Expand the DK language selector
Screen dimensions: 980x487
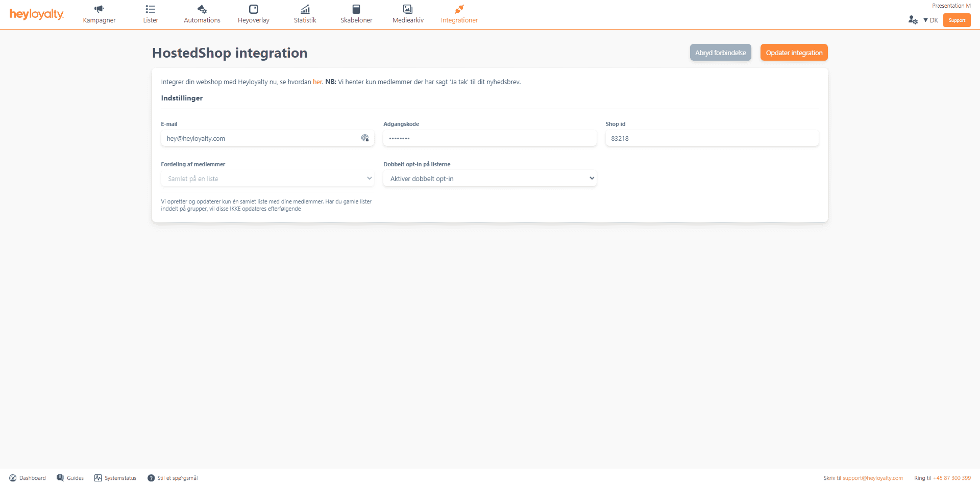click(x=930, y=20)
